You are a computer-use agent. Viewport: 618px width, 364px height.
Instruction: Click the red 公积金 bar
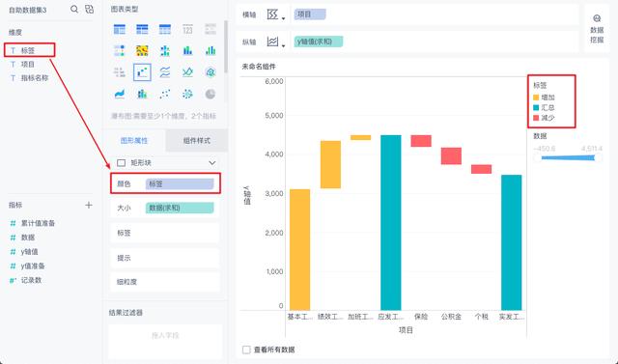coord(451,156)
